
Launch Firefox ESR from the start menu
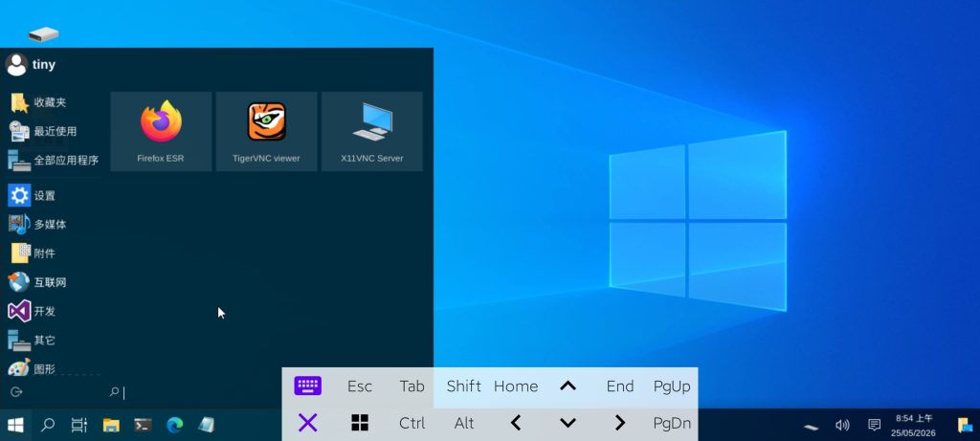point(161,131)
